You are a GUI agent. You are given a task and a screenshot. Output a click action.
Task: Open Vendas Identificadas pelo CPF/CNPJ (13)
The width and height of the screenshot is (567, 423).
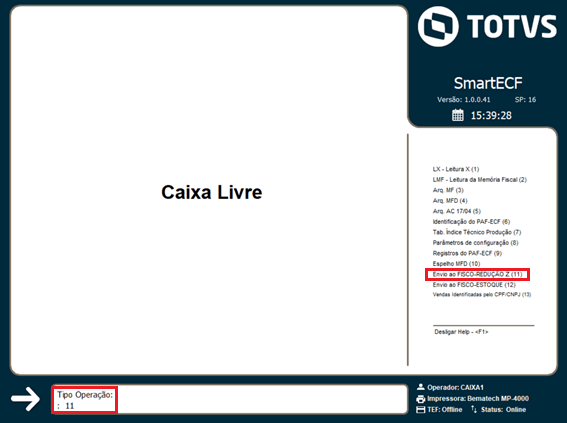coord(482,295)
